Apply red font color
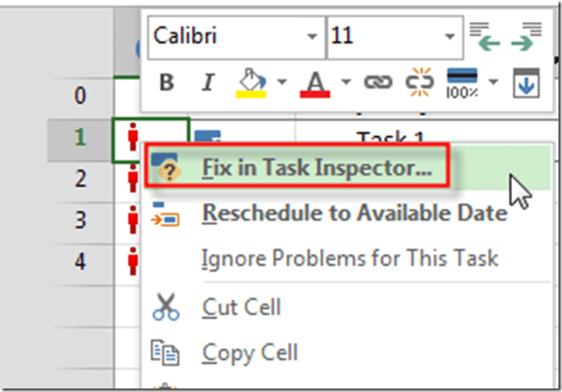Viewport: 562px width, 392px height. (x=314, y=82)
